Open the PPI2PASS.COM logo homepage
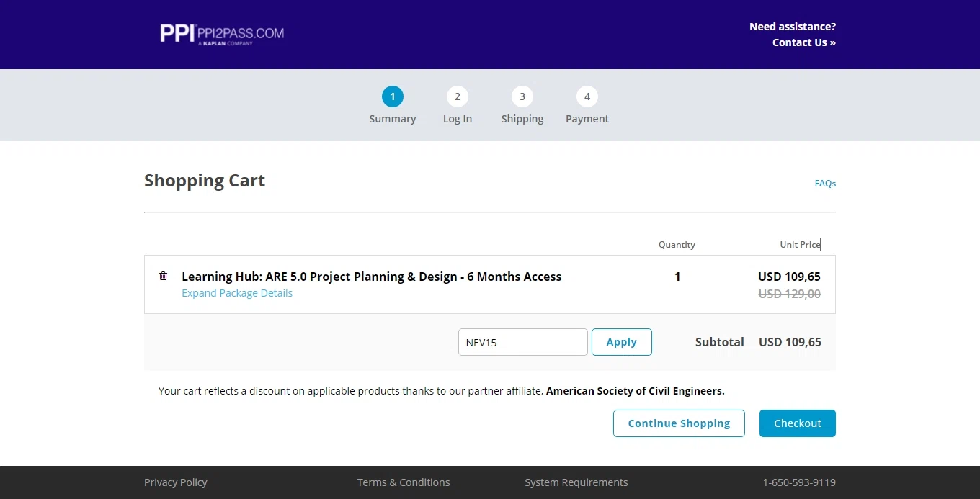This screenshot has height=499, width=980. coord(222,34)
